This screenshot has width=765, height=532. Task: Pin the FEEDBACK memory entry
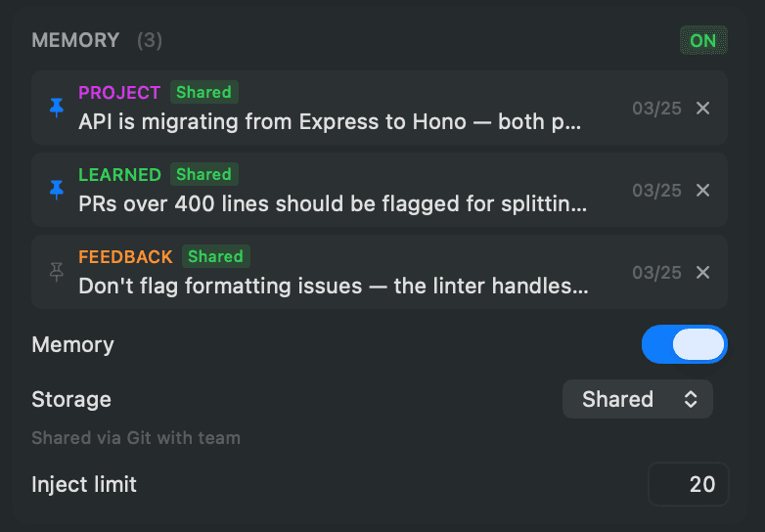click(x=57, y=272)
